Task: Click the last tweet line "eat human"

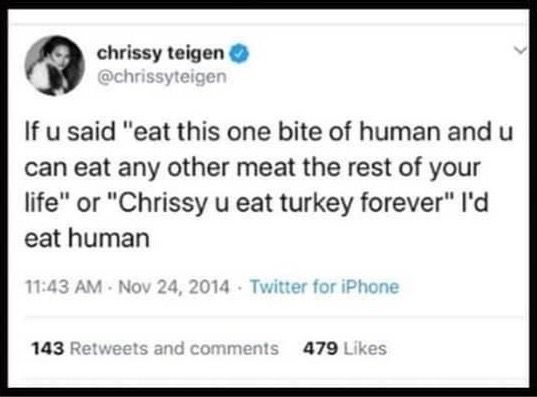Action: click(87, 238)
